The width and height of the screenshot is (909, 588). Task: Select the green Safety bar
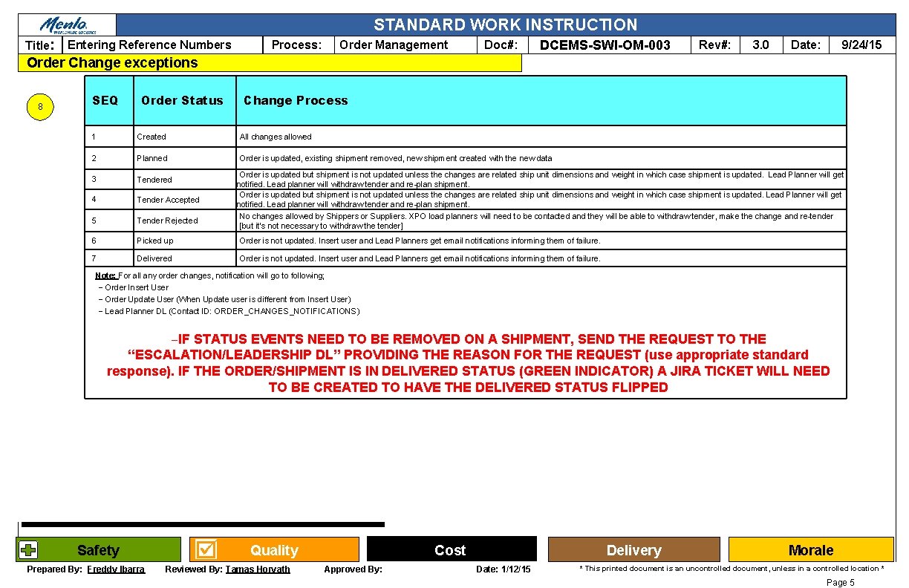point(100,549)
